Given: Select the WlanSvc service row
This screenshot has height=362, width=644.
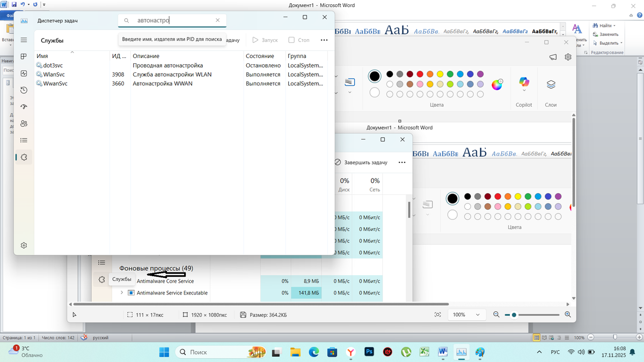Looking at the screenshot, I should point(180,75).
